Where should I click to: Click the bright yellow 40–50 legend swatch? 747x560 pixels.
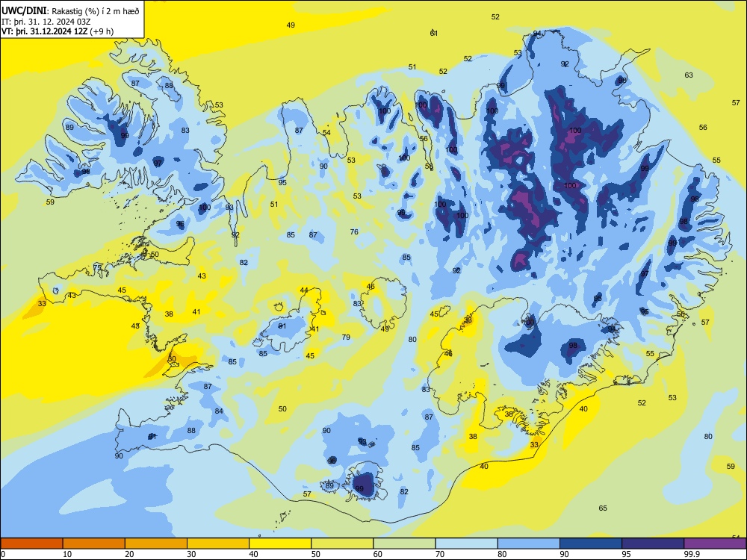point(280,544)
